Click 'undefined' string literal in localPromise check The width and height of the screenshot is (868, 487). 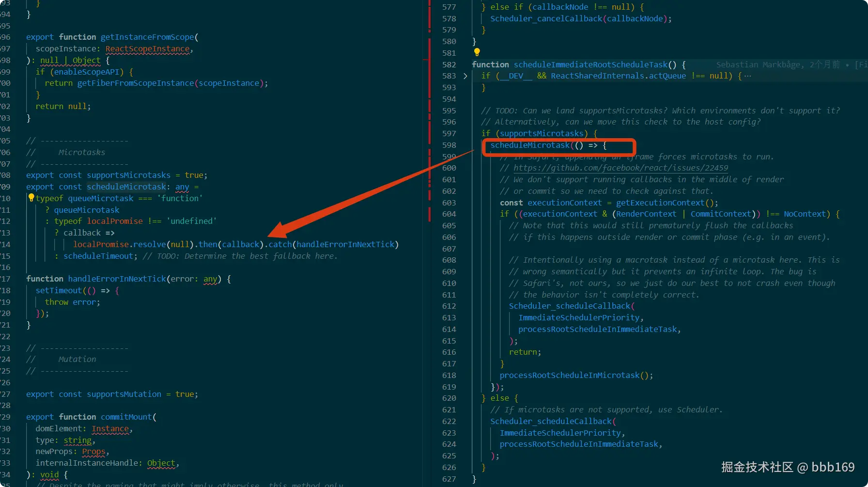pyautogui.click(x=191, y=221)
